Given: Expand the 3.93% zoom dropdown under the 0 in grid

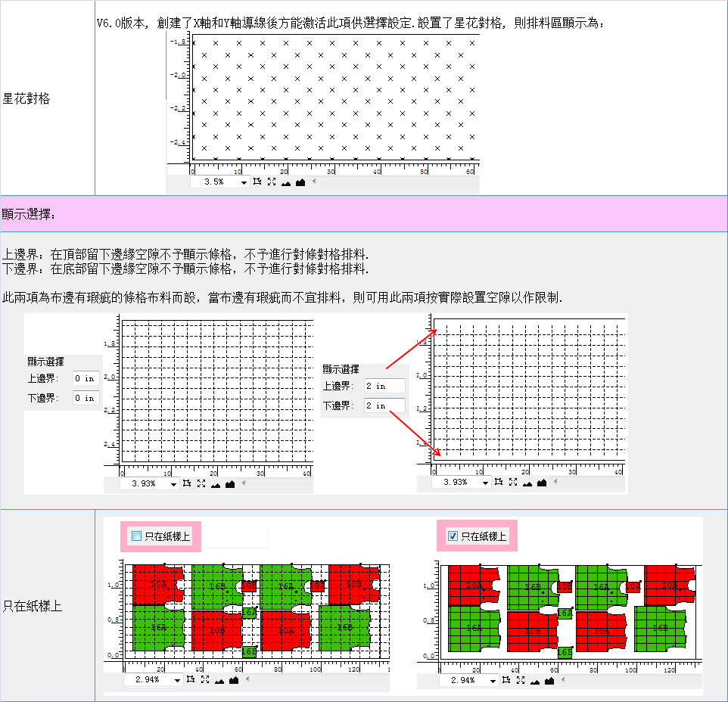Looking at the screenshot, I should tap(173, 483).
